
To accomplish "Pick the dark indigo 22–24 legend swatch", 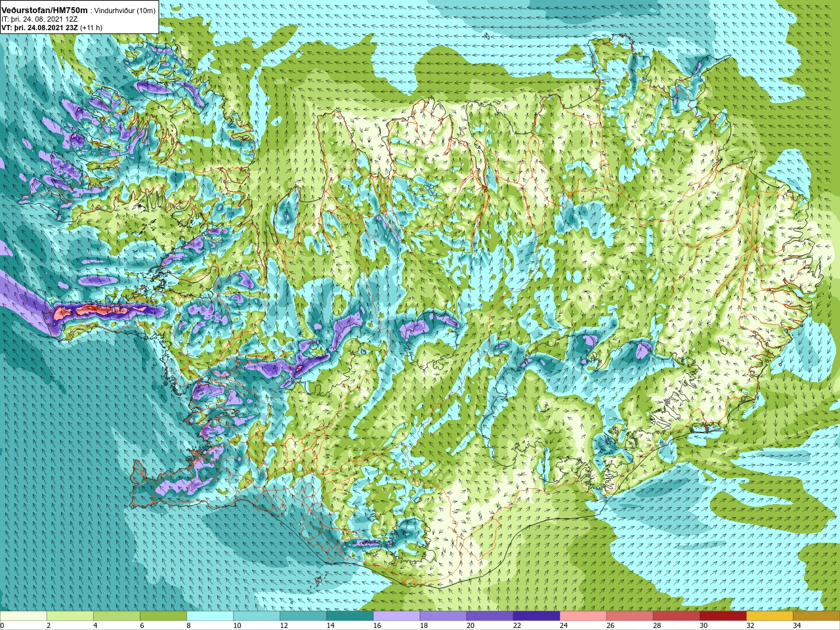I will tap(536, 616).
